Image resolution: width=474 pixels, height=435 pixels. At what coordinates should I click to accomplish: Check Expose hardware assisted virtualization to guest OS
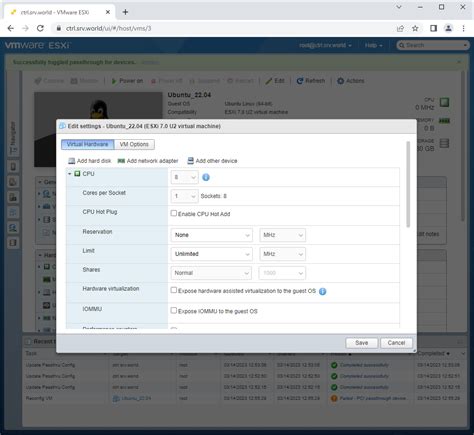coord(174,290)
